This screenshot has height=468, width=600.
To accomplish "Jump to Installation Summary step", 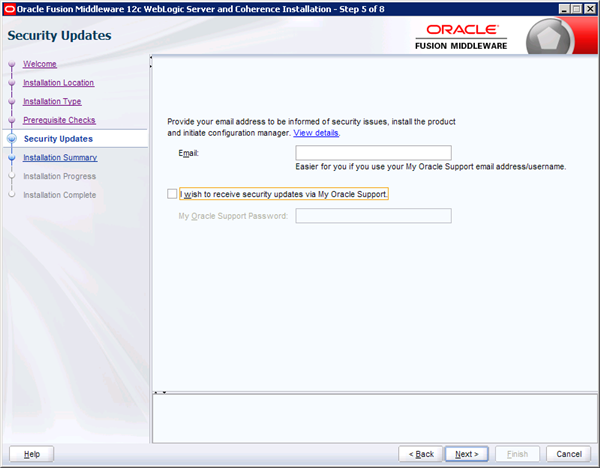I will point(60,158).
